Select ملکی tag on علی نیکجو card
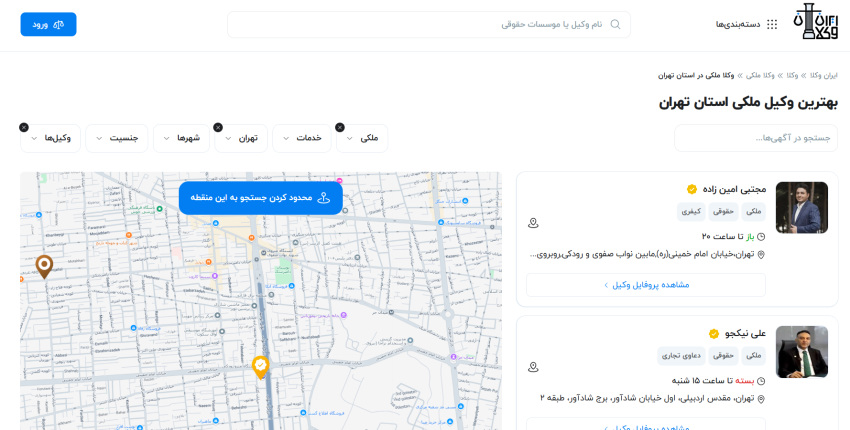Screen dimensions: 850x430 [x=754, y=356]
